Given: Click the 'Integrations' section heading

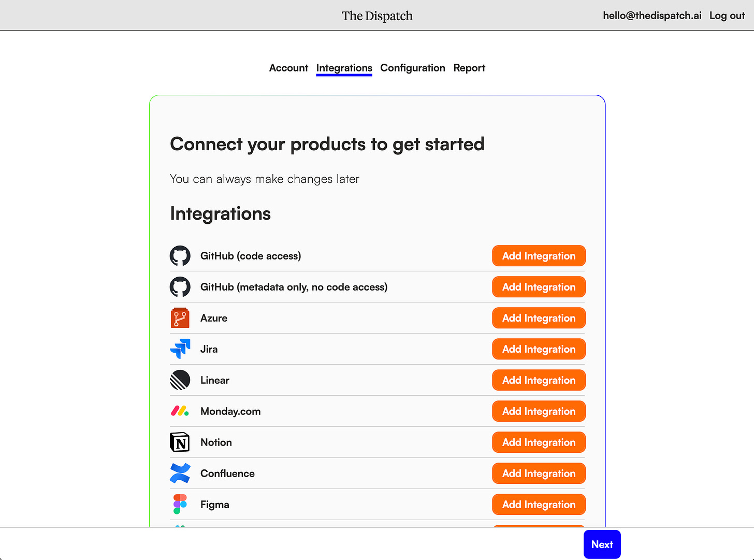Looking at the screenshot, I should (x=221, y=214).
